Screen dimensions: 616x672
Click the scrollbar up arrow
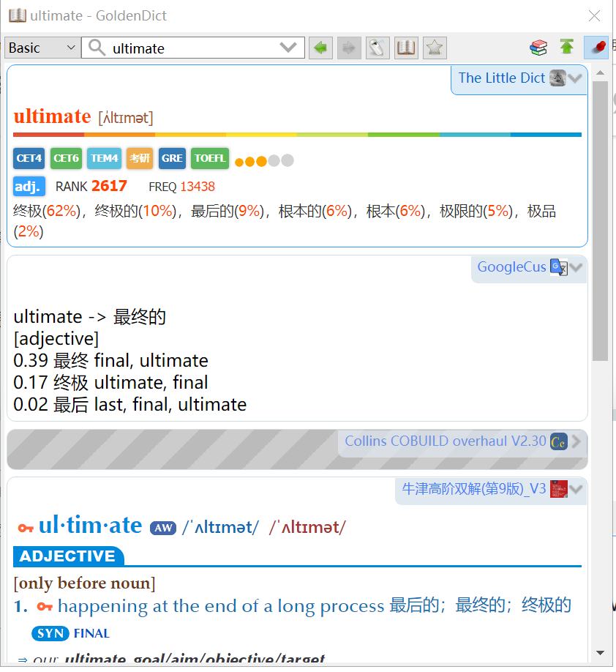click(x=600, y=73)
